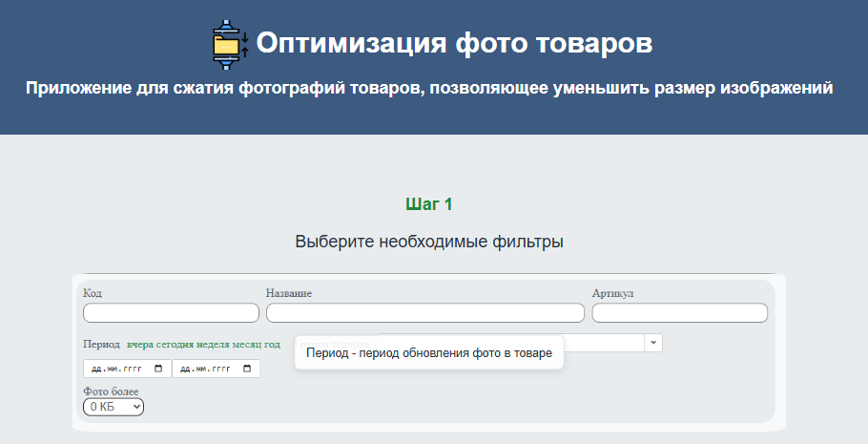Viewport: 868px width, 444px height.
Task: Focus the Код input field
Action: 171,312
